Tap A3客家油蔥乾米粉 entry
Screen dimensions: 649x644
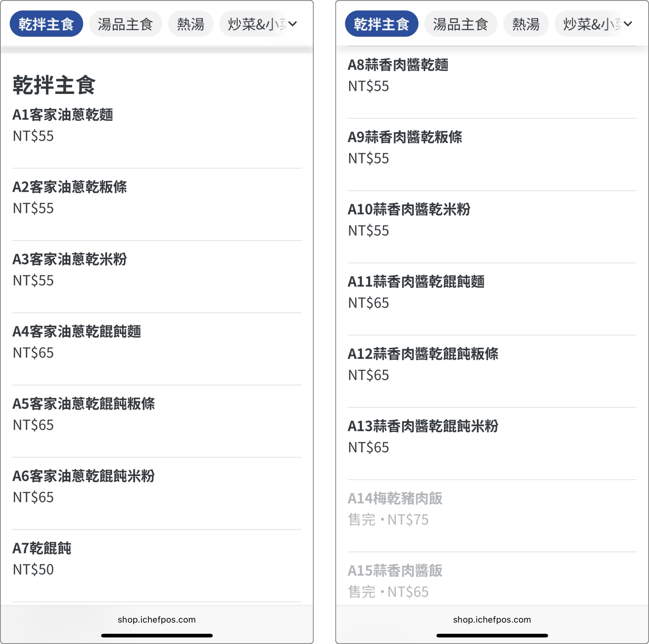(x=69, y=260)
